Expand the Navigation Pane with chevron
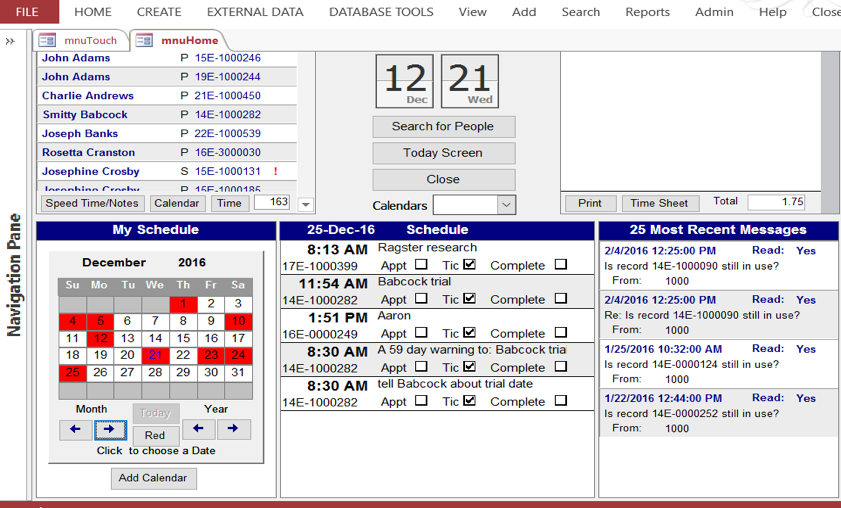This screenshot has width=841, height=508. (x=10, y=41)
